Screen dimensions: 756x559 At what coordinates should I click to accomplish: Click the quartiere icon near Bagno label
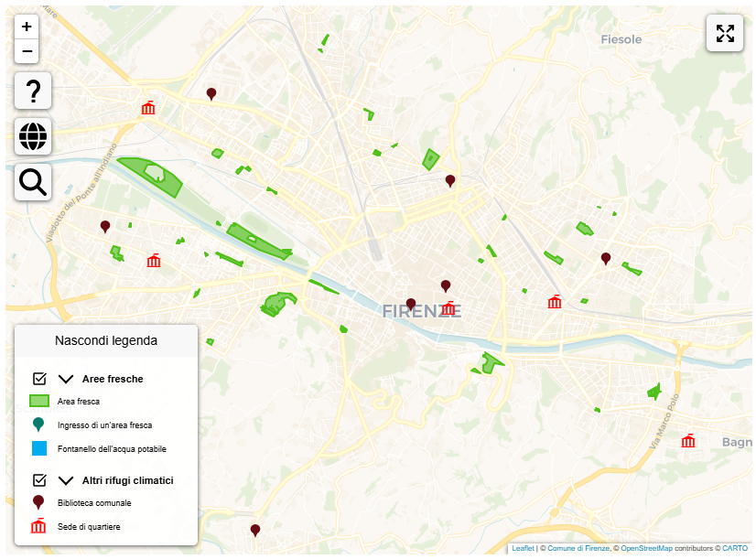688,440
